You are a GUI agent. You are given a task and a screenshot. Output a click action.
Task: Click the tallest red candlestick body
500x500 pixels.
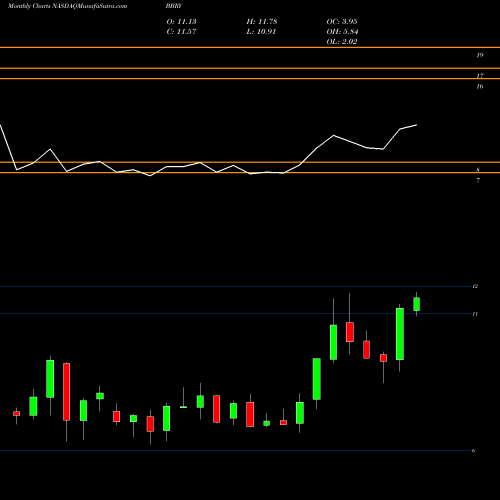click(x=67, y=392)
